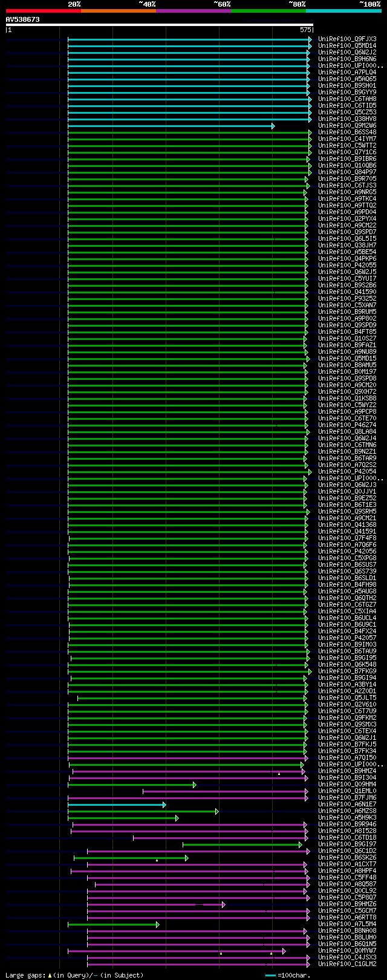
Task: Select the label UniRef100_B6SS48
Action: pyautogui.click(x=347, y=132)
